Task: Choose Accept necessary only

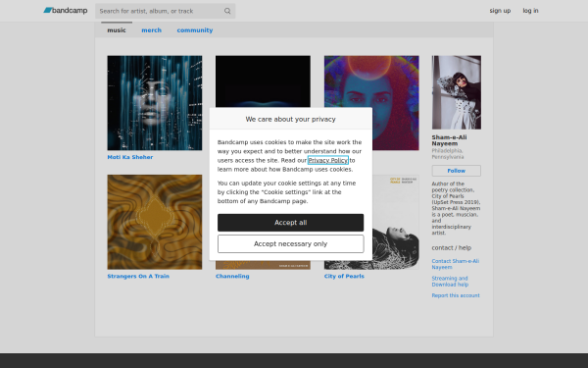Action: [x=291, y=244]
